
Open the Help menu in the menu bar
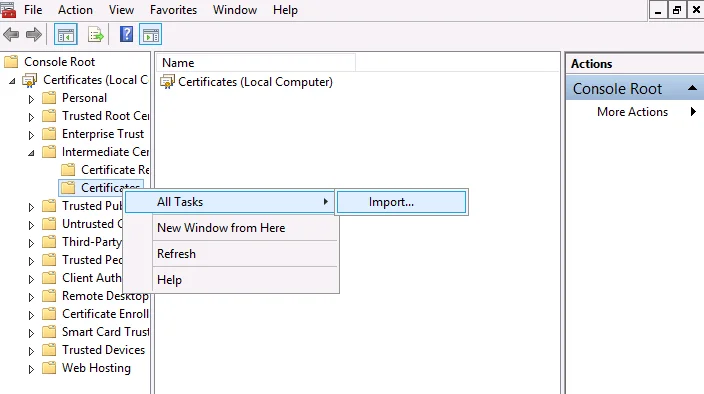[x=285, y=10]
